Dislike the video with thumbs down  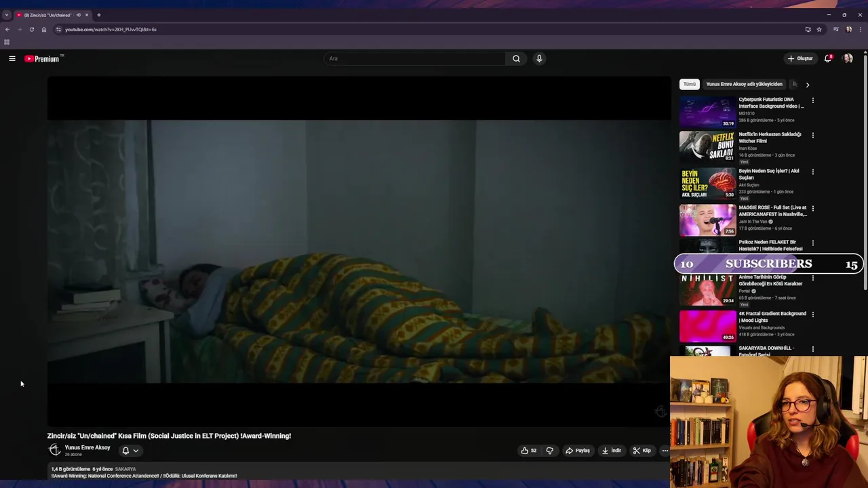550,451
